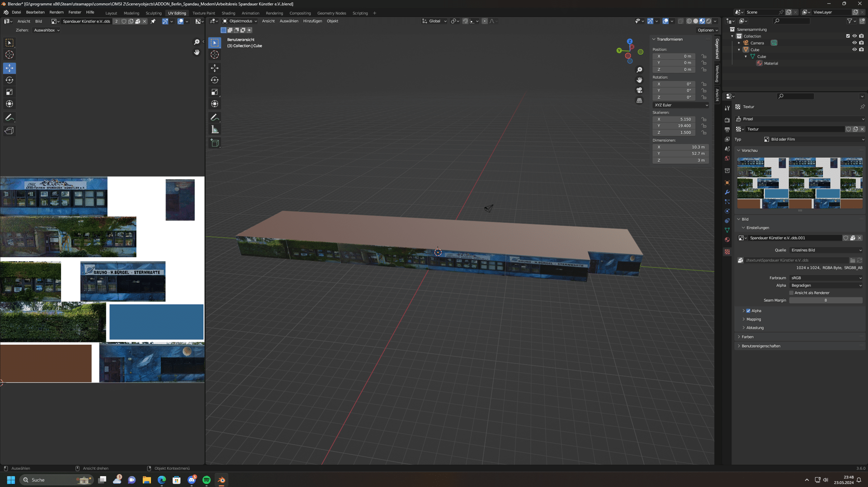Select Annotate tool in UV editor toolbar
Image resolution: width=868 pixels, height=487 pixels.
(x=9, y=117)
